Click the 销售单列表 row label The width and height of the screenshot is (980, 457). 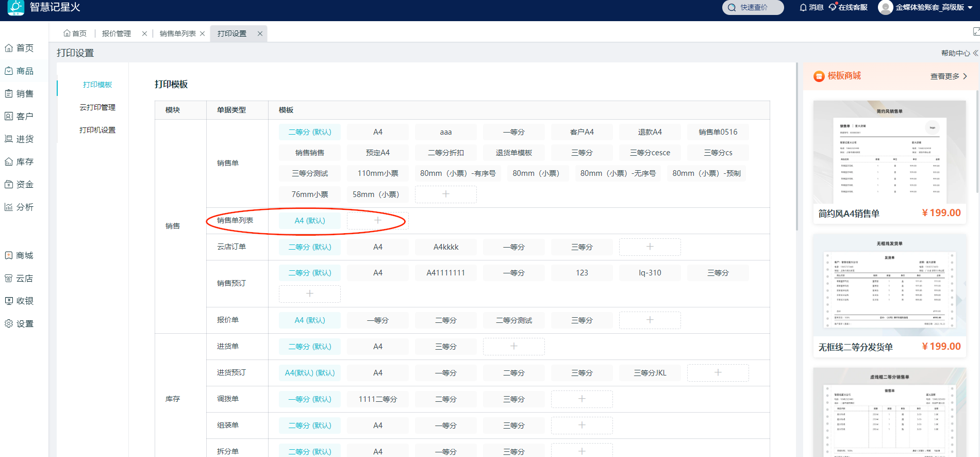coord(235,220)
